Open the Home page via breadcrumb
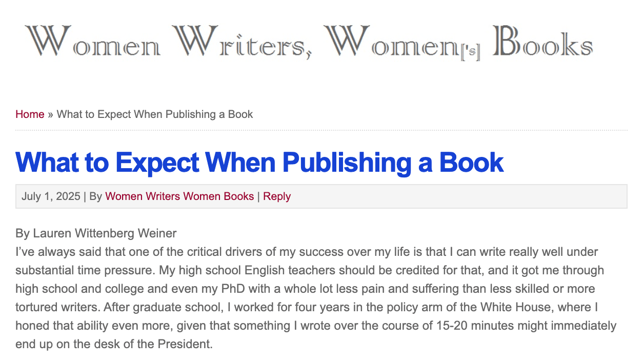This screenshot has width=644, height=362. click(30, 114)
